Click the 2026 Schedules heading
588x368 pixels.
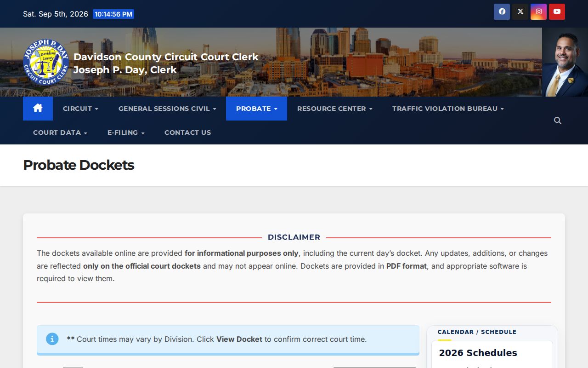(x=478, y=353)
